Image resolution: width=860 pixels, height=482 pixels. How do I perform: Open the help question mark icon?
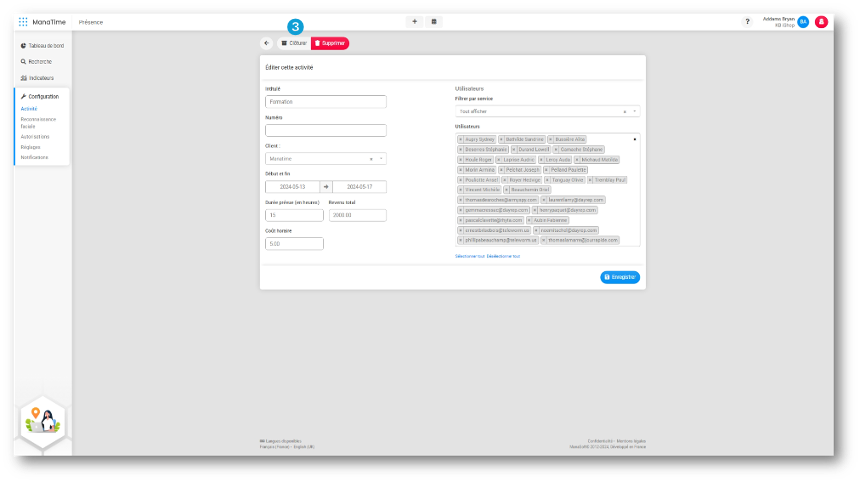[x=747, y=22]
